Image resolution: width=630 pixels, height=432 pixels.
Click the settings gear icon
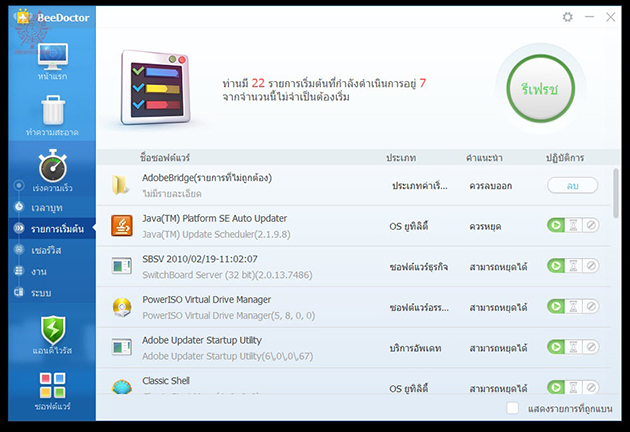click(x=567, y=17)
